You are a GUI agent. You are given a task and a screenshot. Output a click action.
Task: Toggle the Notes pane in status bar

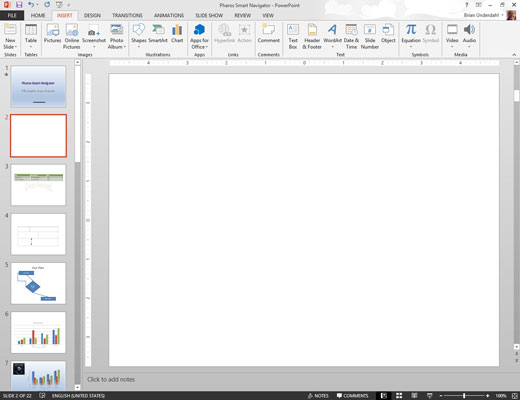(x=318, y=396)
